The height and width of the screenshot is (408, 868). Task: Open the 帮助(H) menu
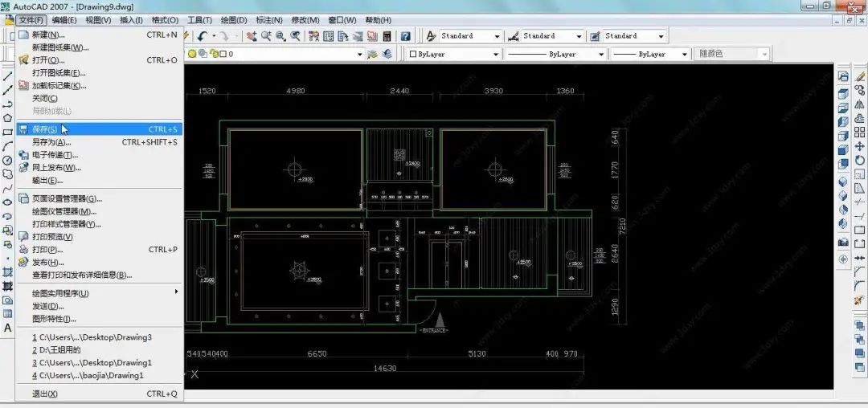(x=378, y=20)
